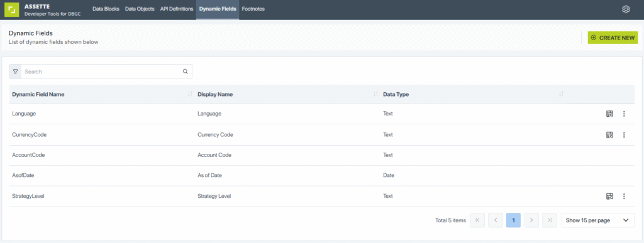This screenshot has height=243, width=644.
Task: Click Strategy Level display name cell
Action: coord(214,197)
